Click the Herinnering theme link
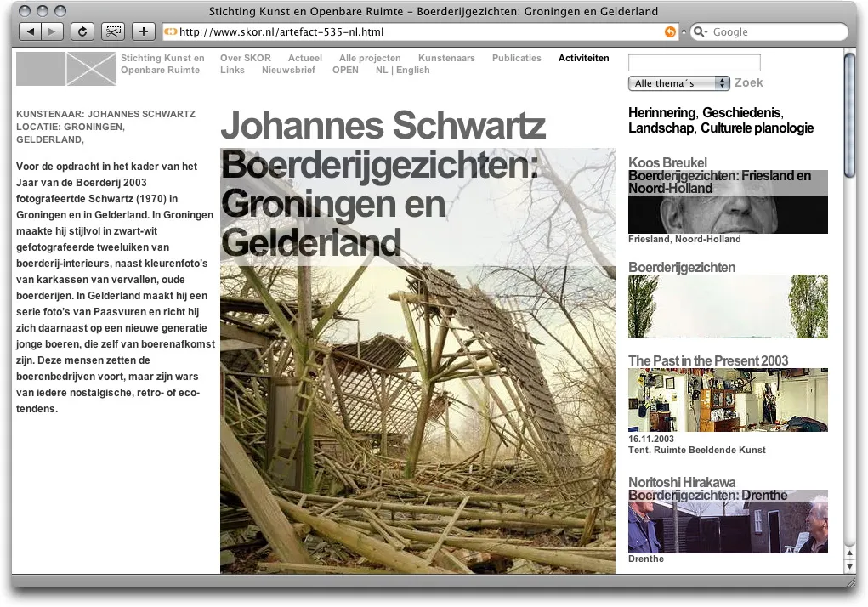This screenshot has width=868, height=607. (x=662, y=113)
